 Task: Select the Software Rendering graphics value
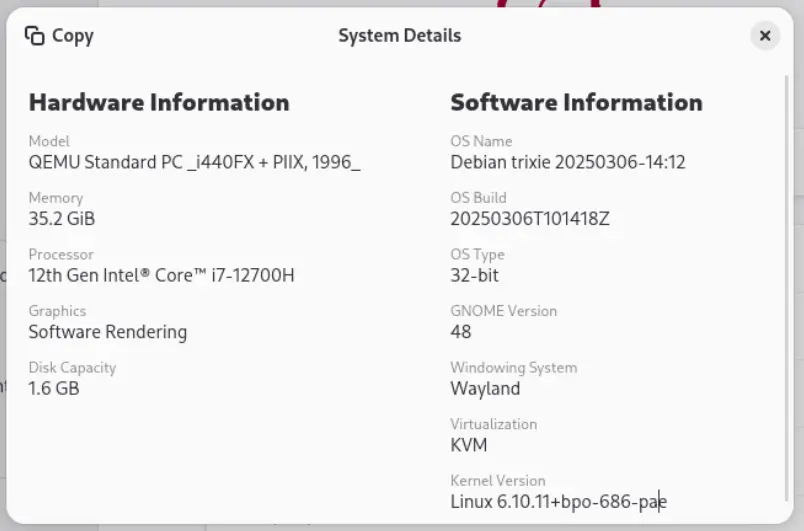pos(108,332)
